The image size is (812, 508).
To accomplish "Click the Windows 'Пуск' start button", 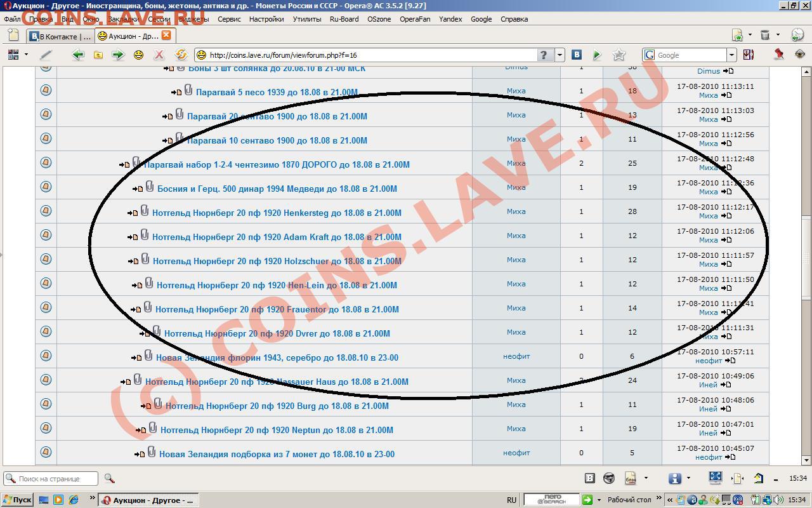I will coord(17,500).
